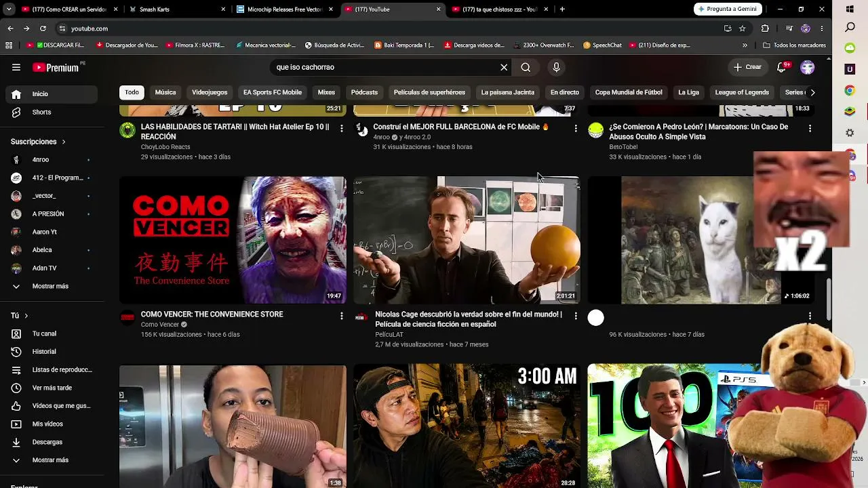Viewport: 868px width, 488px height.
Task: Switch to Microchip Releases Free Vector tab
Action: (285, 9)
